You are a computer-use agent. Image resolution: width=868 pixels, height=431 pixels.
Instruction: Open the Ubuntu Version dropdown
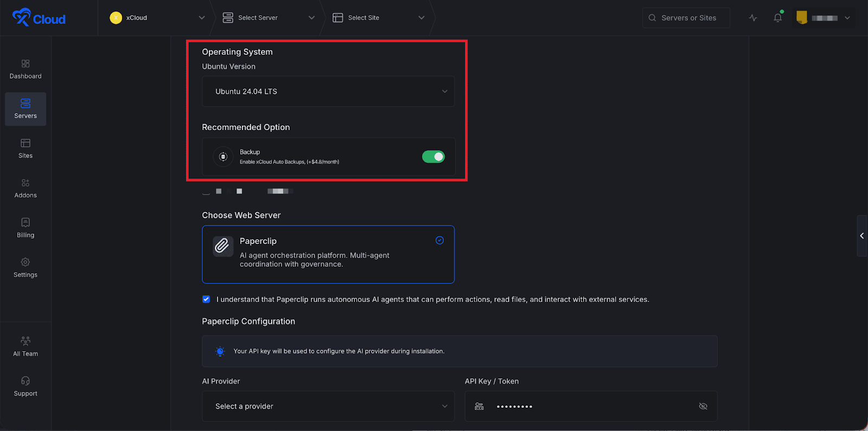coord(328,92)
